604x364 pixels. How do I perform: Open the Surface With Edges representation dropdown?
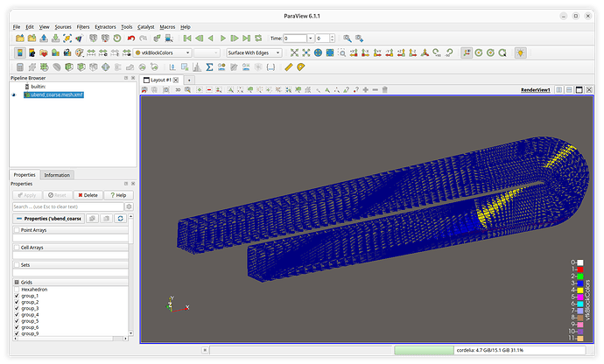(254, 52)
